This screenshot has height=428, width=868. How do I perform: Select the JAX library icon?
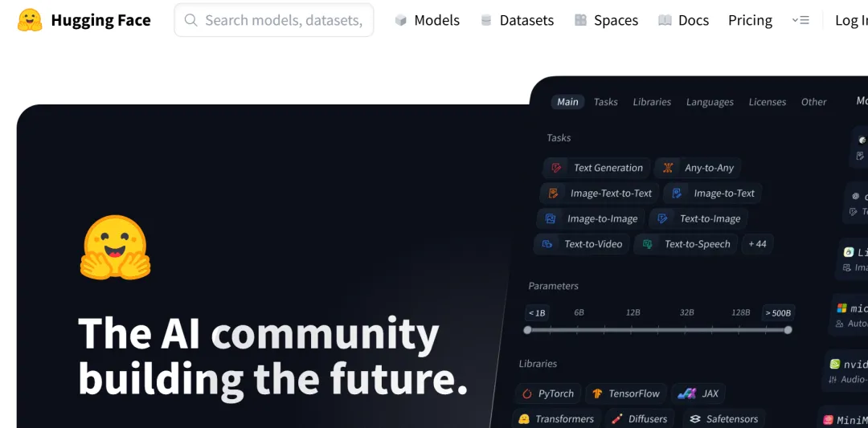click(x=686, y=393)
